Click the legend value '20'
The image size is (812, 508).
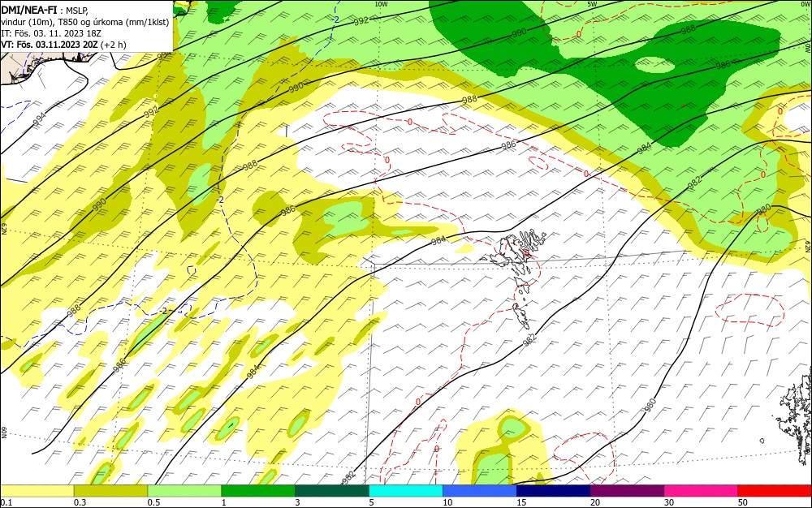[x=595, y=502]
